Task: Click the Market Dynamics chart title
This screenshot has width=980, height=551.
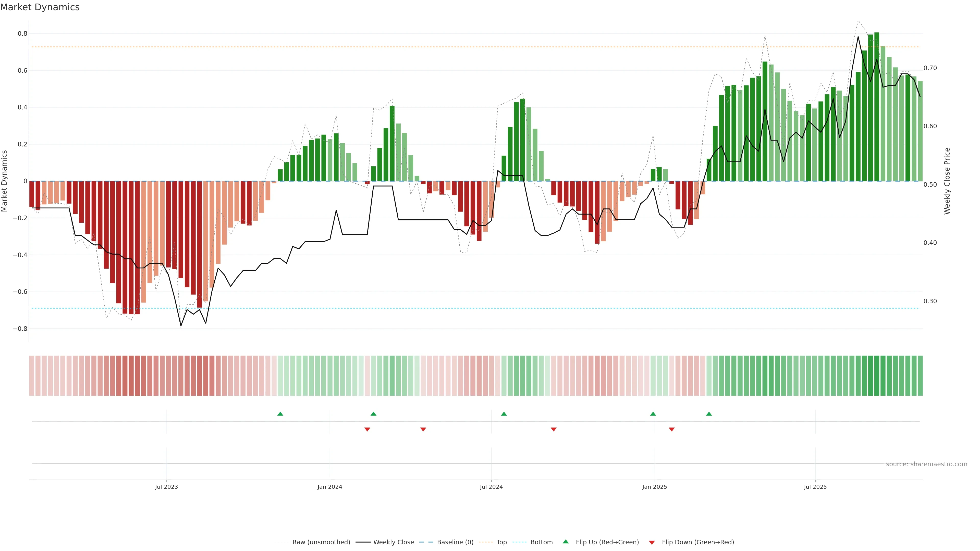Action: pos(40,7)
